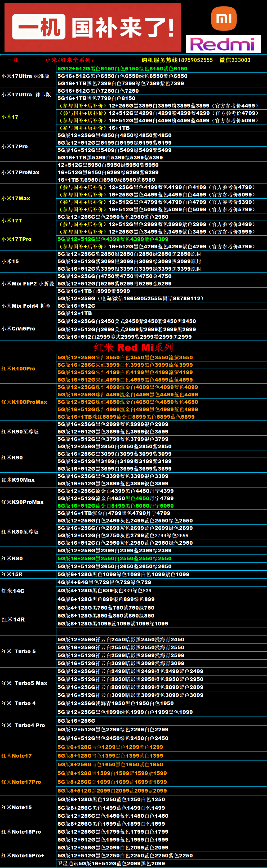This screenshot has height=868, width=267.
Task: Select the row '5G版12+1TB' under Mix Fold4
Action: pos(162,313)
